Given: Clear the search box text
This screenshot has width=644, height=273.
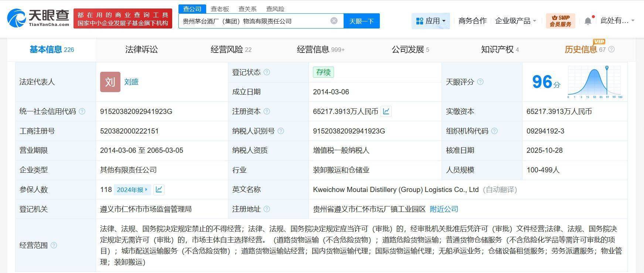Looking at the screenshot, I should point(334,21).
